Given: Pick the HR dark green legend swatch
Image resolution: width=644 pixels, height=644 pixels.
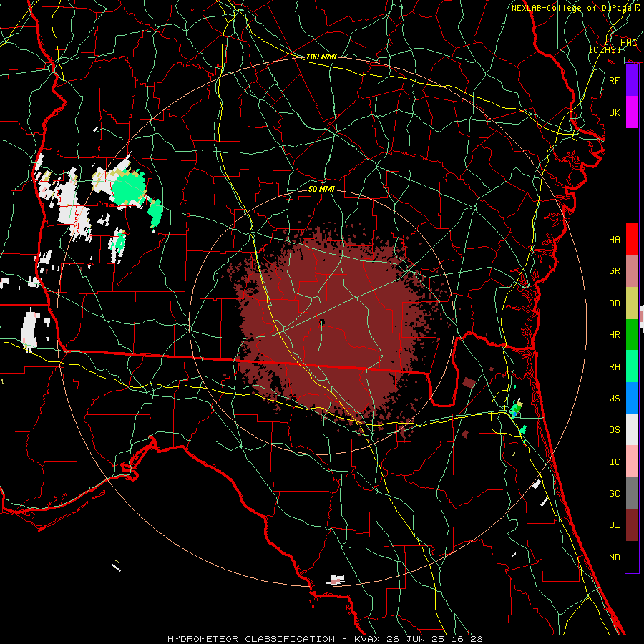Looking at the screenshot, I should point(632,335).
